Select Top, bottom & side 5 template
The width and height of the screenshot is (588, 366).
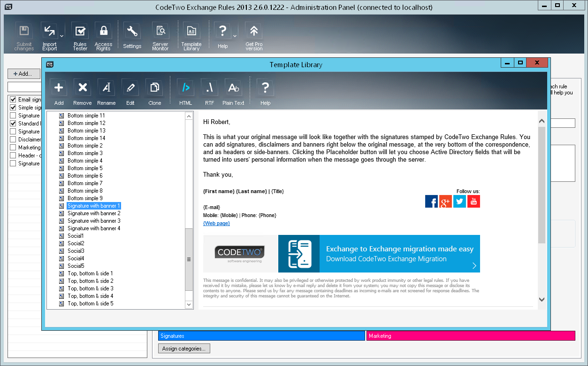click(x=90, y=304)
